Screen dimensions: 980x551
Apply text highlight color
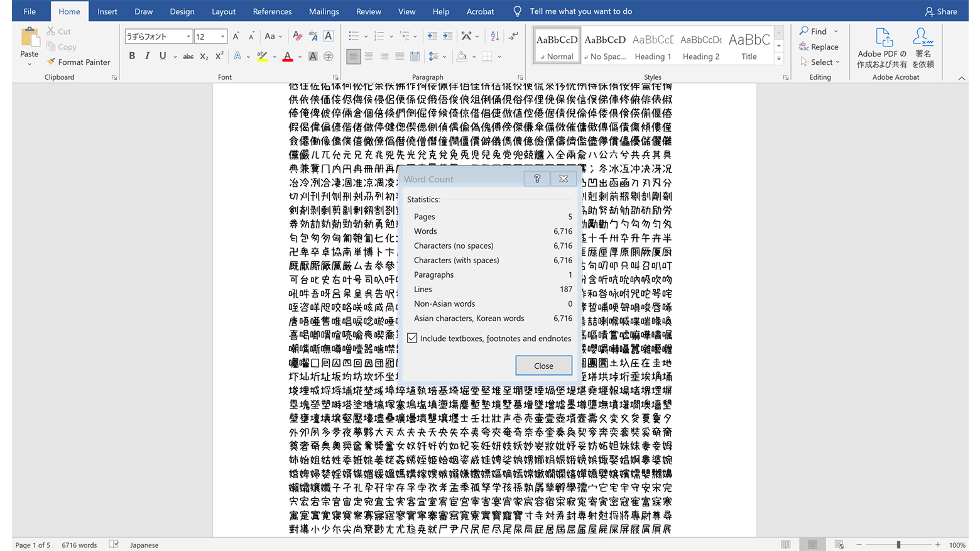(263, 56)
